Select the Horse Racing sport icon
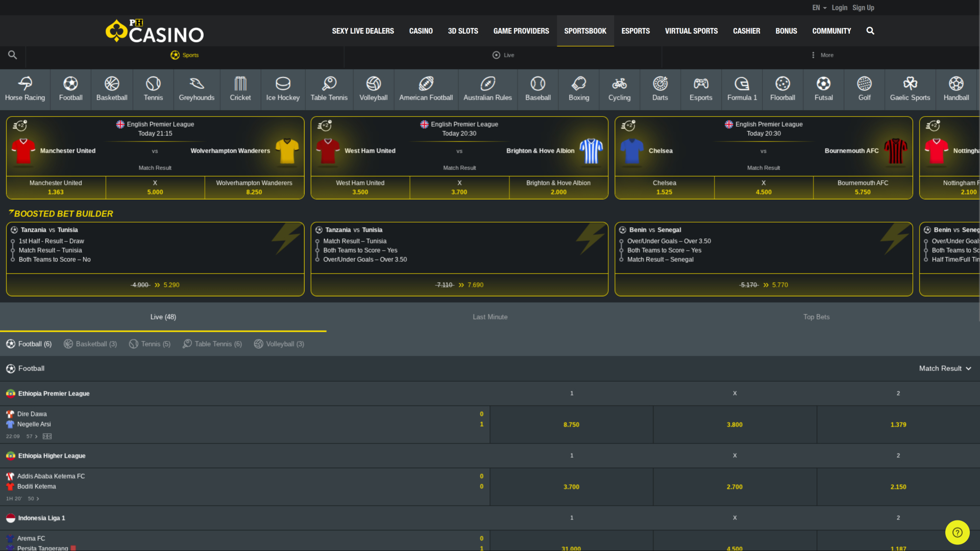 pyautogui.click(x=24, y=89)
